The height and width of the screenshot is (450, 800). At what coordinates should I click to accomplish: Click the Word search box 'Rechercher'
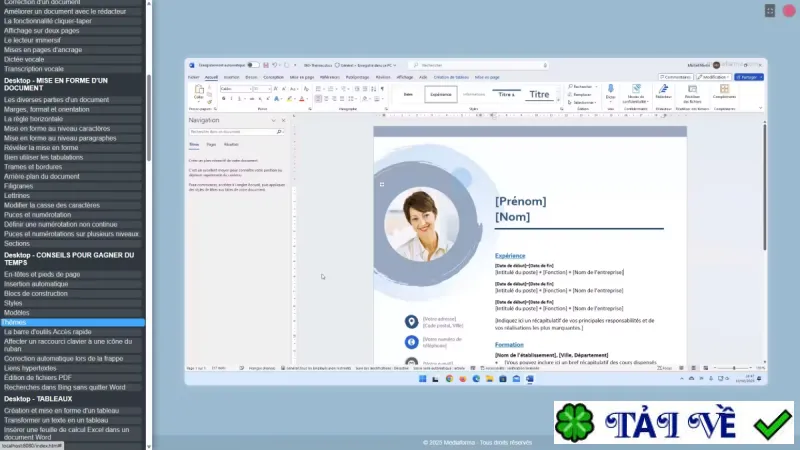point(479,65)
